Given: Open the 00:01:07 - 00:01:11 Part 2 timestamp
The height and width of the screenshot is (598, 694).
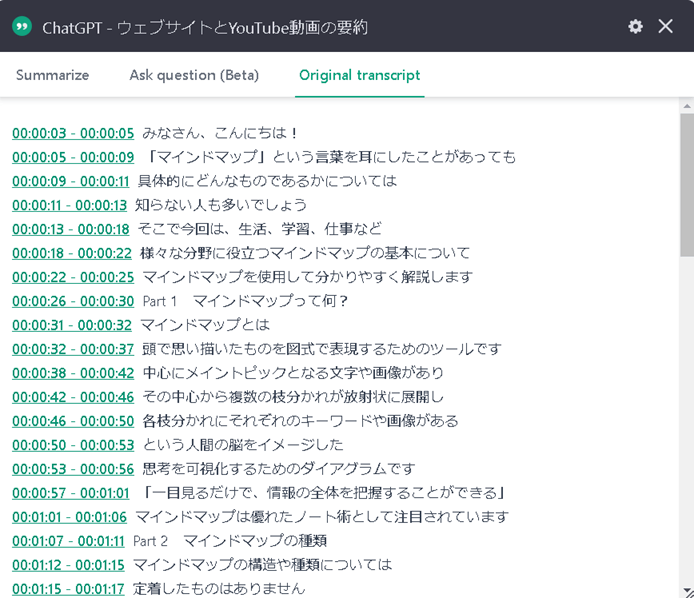Looking at the screenshot, I should 68,540.
